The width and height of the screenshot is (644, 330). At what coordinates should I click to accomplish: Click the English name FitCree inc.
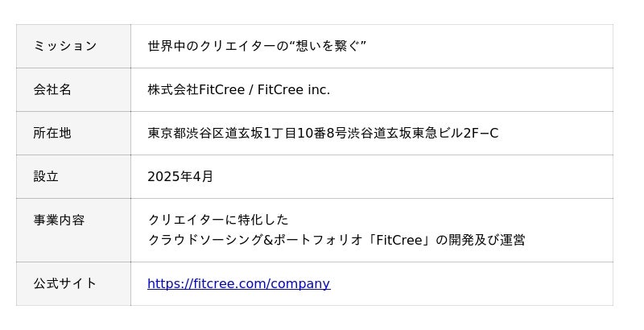pyautogui.click(x=294, y=89)
